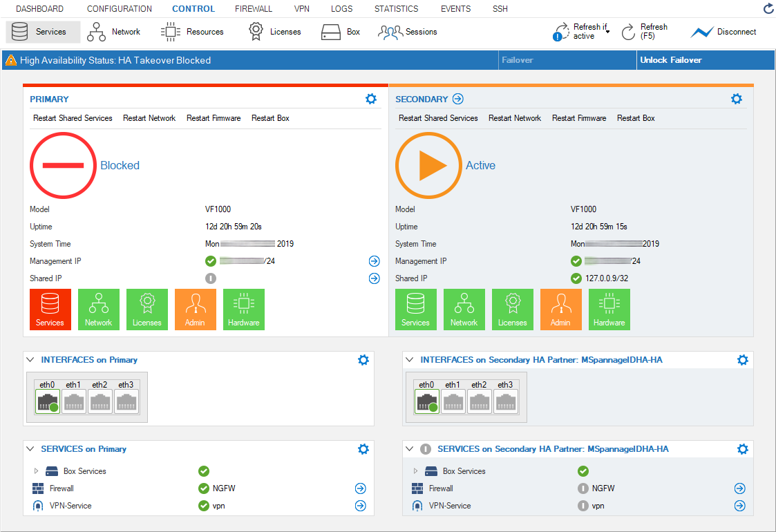Click the HA warning triangle icon
Image resolution: width=776 pixels, height=532 pixels.
(x=10, y=60)
